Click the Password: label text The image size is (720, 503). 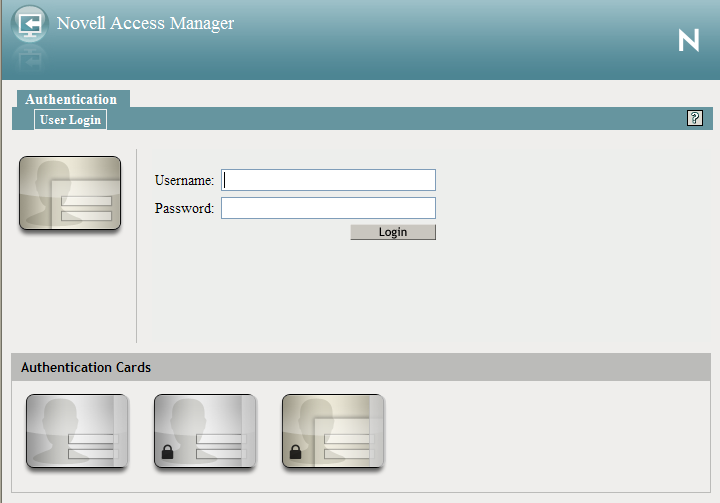184,208
